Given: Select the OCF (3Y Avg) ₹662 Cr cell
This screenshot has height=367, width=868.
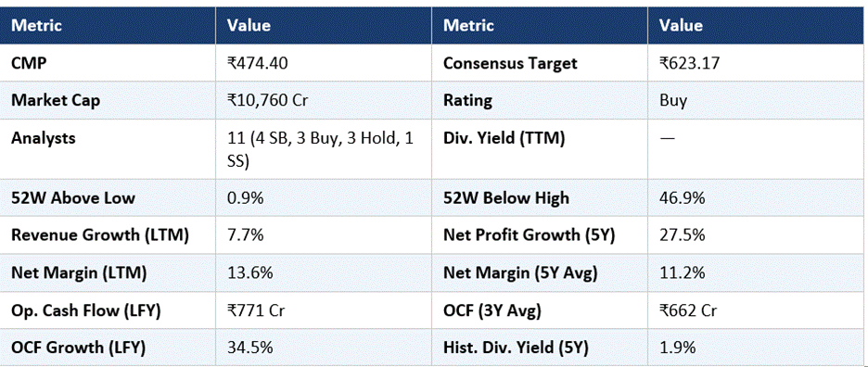Looking at the screenshot, I should pos(758,310).
